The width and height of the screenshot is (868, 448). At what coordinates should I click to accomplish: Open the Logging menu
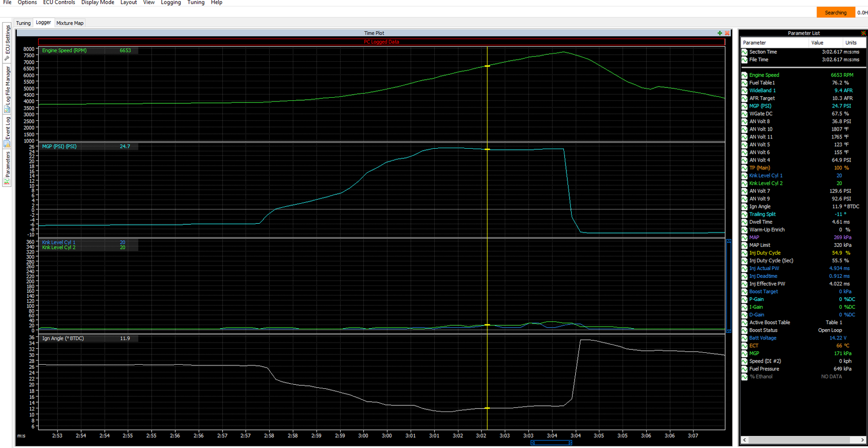click(x=171, y=3)
